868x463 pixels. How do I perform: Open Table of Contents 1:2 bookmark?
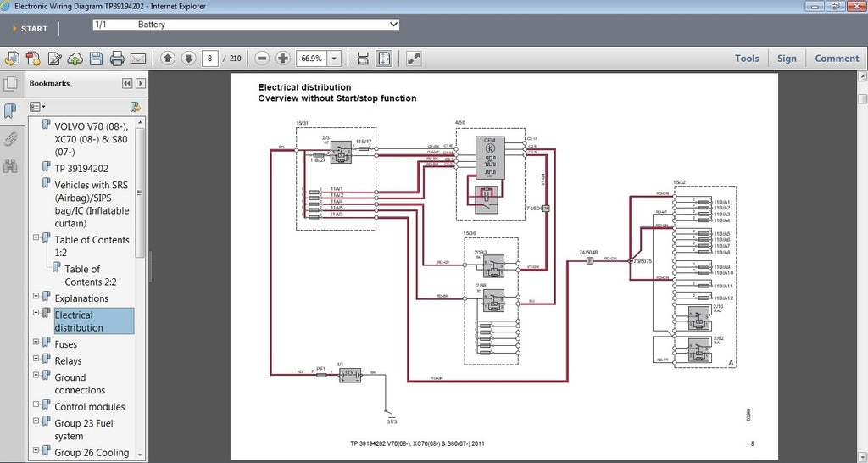(x=92, y=246)
